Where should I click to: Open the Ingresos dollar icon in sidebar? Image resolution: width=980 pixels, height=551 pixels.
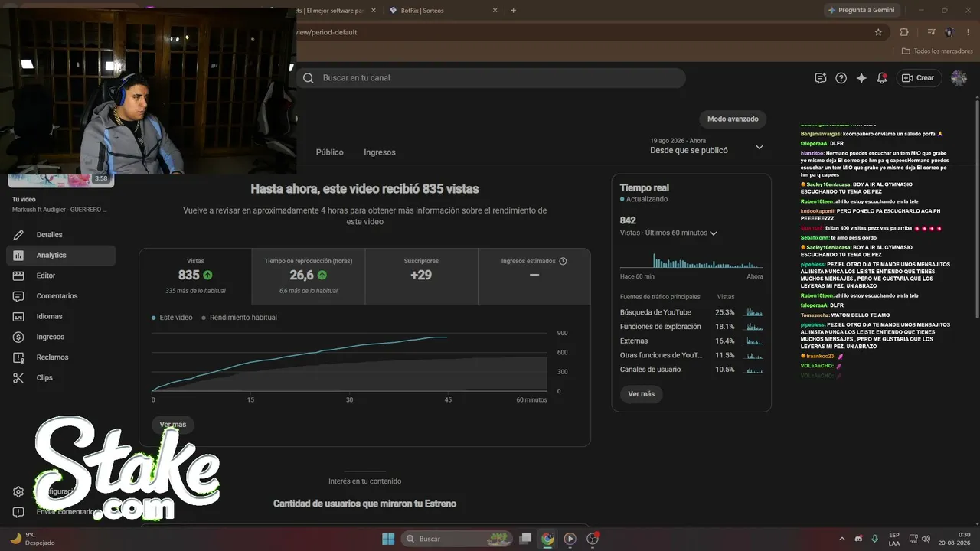pos(18,337)
